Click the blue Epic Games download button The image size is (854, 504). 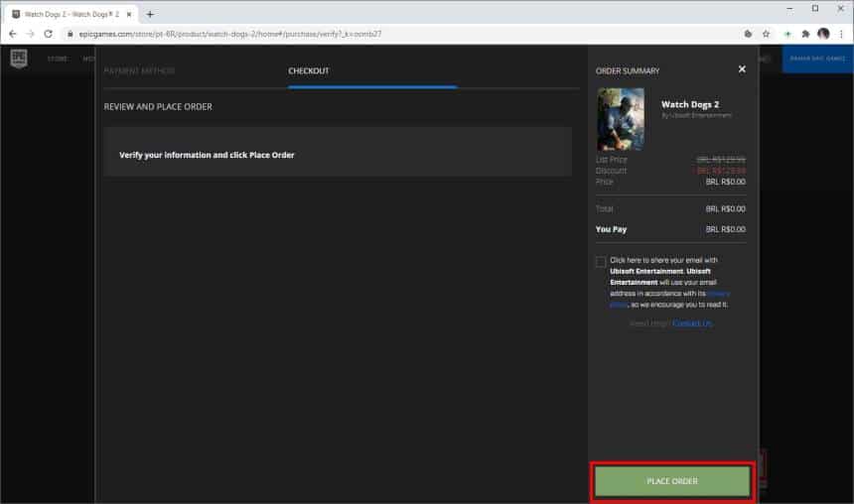[817, 59]
